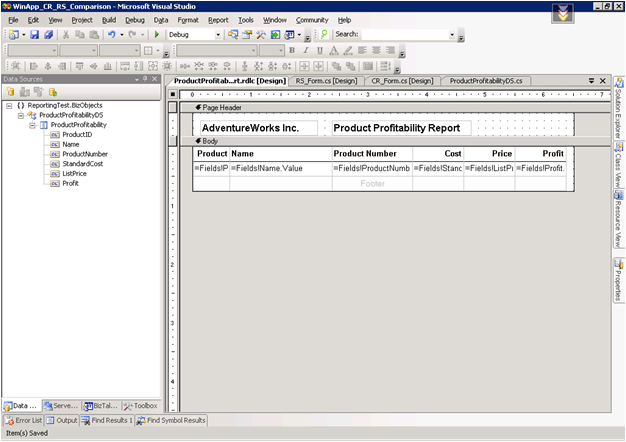Switch to ProductProfitabilityDS.cs tab
Viewport: 626px width, 442px height.
(486, 81)
